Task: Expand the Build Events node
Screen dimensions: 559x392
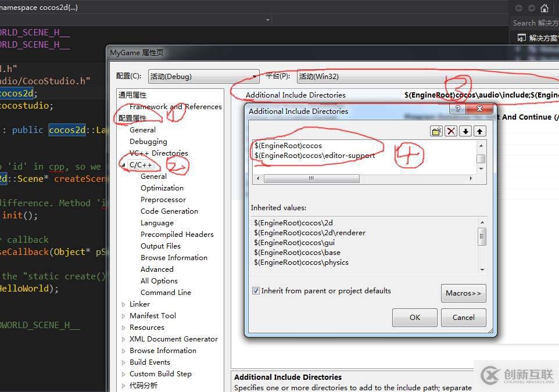Action: click(124, 362)
